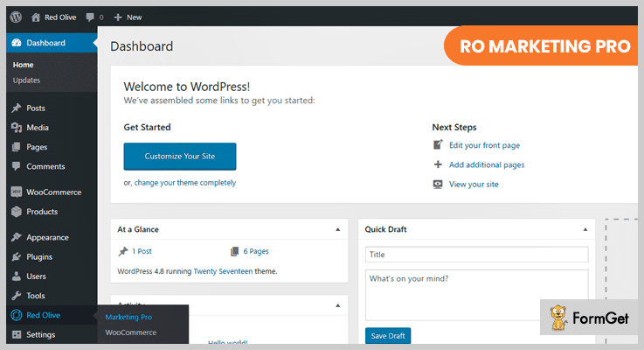644x350 pixels.
Task: Open the WooCommerce sidebar menu label
Action: click(x=54, y=192)
